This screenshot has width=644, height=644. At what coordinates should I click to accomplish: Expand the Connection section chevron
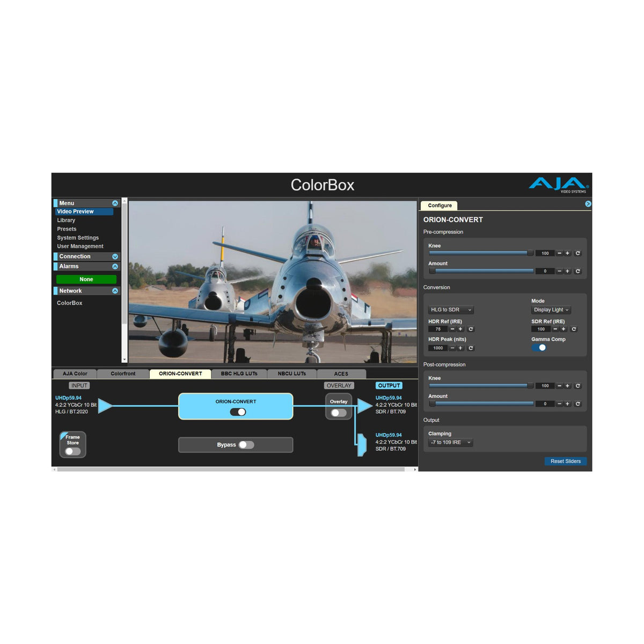click(x=115, y=257)
